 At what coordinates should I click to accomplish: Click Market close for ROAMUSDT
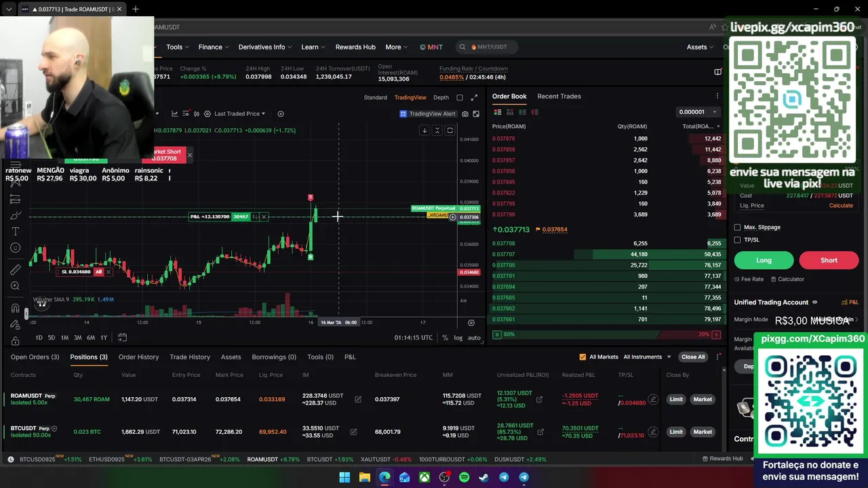(x=703, y=399)
